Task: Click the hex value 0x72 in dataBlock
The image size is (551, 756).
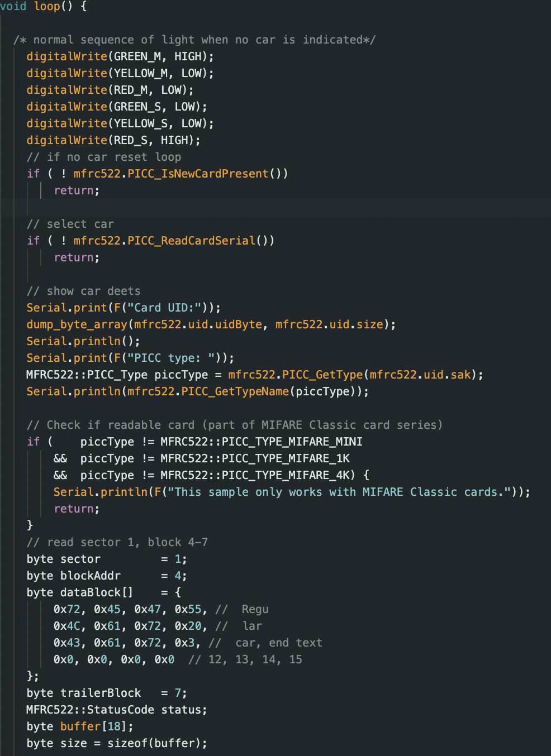Action: (x=64, y=609)
